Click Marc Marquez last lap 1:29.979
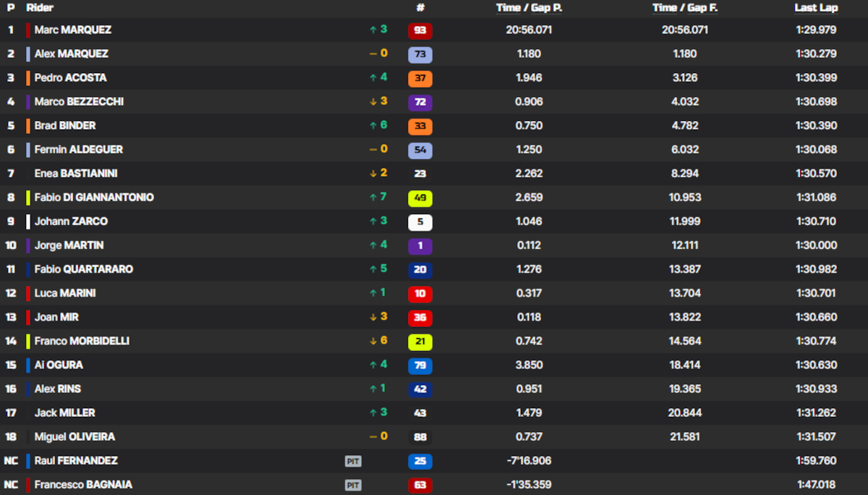The image size is (868, 495). 816,30
